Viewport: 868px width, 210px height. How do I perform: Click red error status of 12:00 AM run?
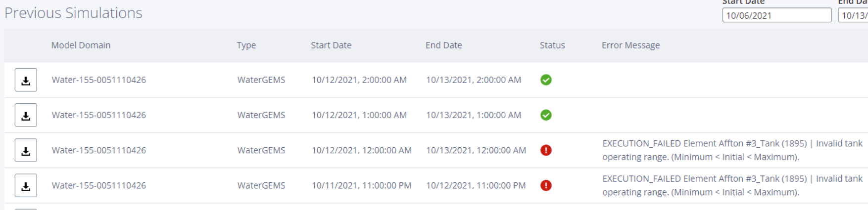point(546,150)
